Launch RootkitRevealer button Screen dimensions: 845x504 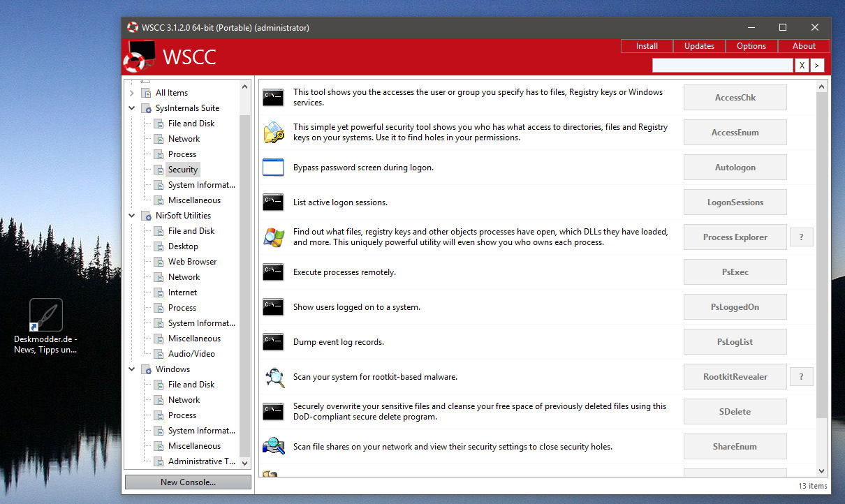tap(735, 377)
